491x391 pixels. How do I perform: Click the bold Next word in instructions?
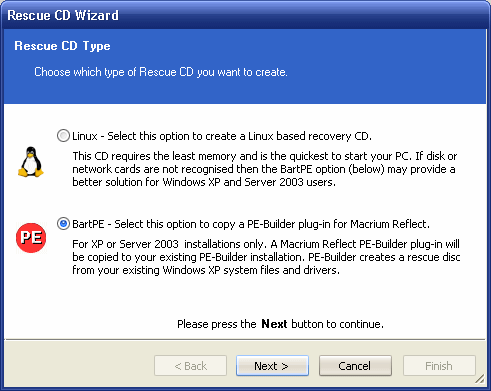274,324
